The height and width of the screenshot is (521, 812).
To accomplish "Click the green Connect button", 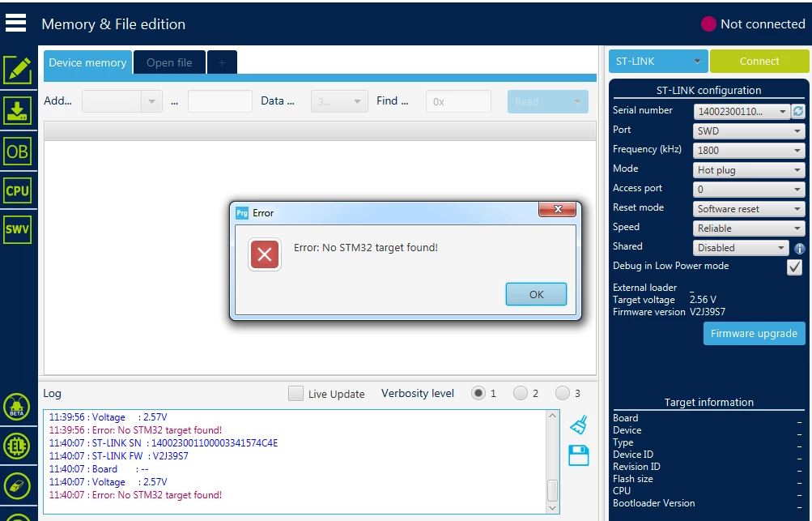I will click(759, 61).
